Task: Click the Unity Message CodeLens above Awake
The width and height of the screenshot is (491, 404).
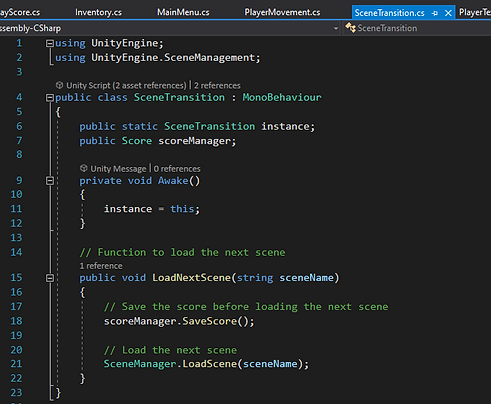Action: tap(118, 169)
